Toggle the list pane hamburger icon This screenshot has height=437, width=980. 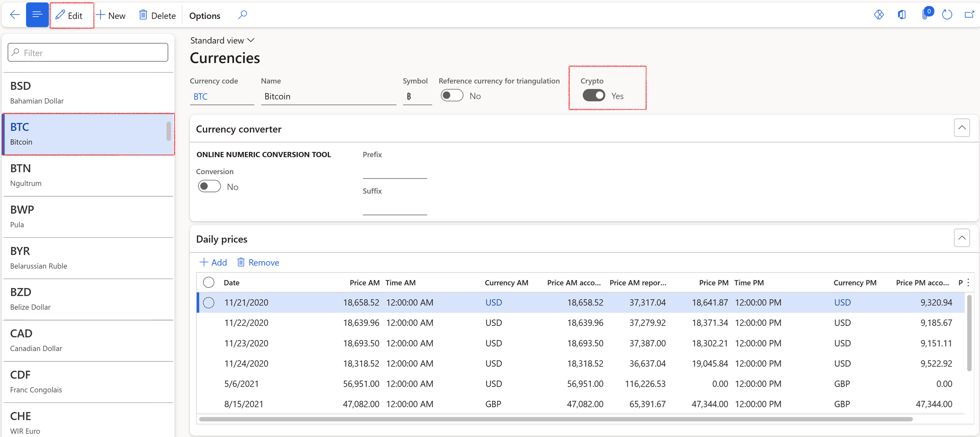(37, 15)
